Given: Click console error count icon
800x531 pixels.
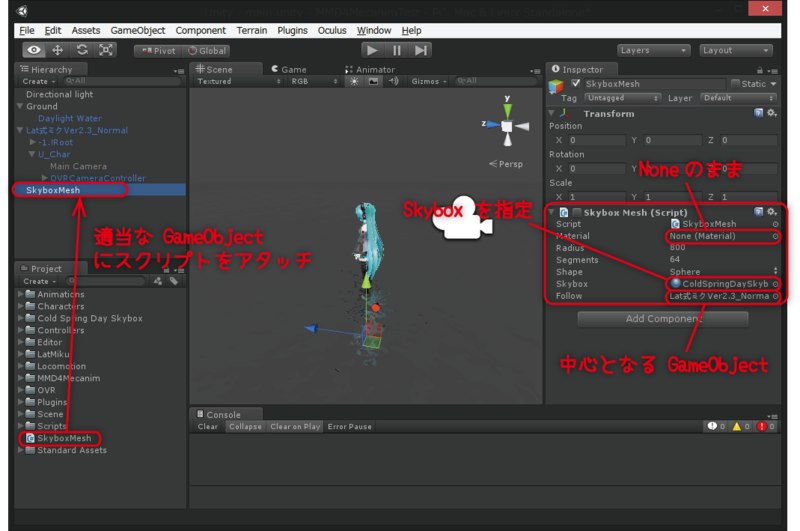Looking at the screenshot, I should tap(766, 426).
